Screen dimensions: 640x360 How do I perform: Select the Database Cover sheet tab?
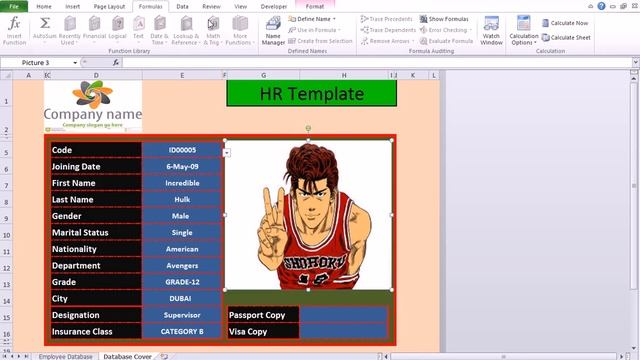coord(127,356)
